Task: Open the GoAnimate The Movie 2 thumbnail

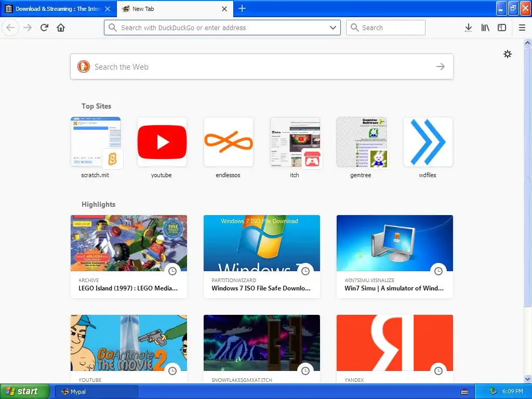Action: (129, 343)
